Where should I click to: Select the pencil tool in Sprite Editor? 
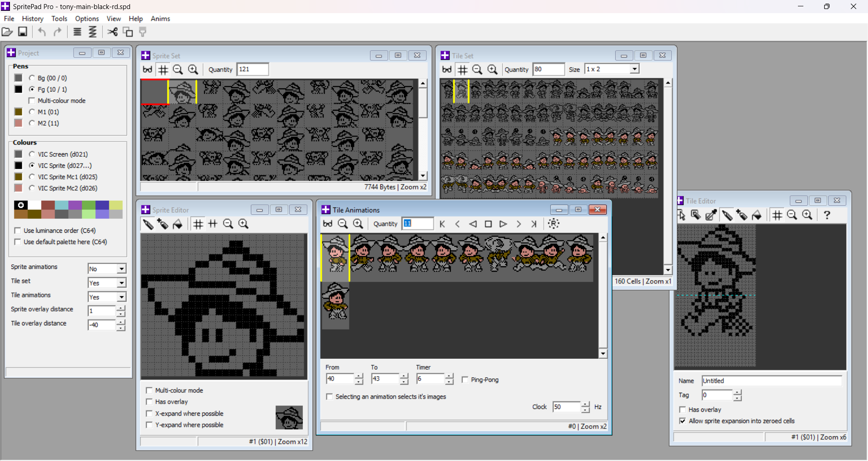click(x=148, y=224)
